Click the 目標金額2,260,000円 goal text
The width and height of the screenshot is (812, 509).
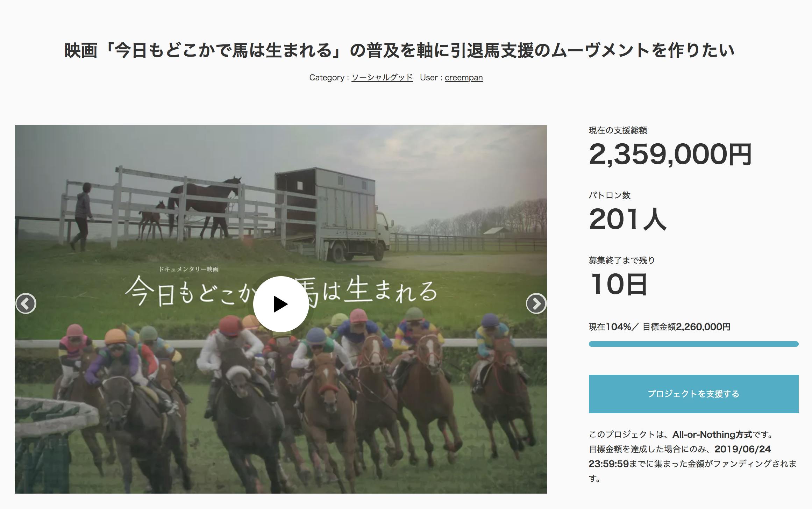(x=686, y=327)
